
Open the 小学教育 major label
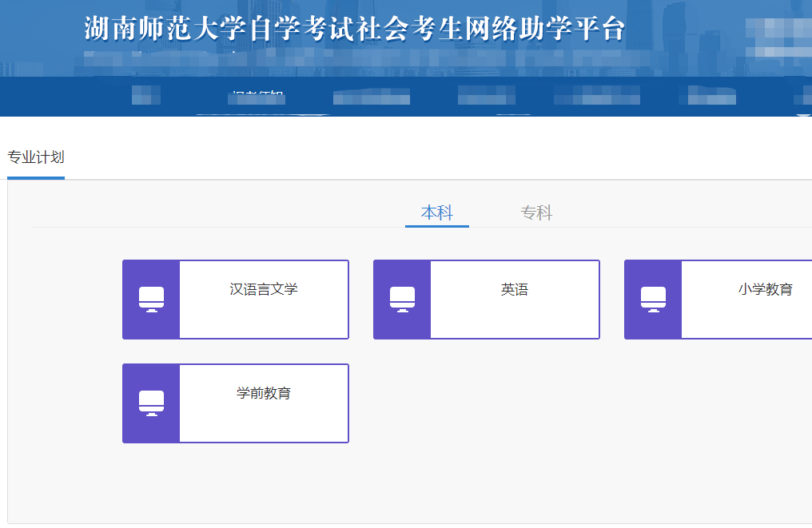coord(766,289)
